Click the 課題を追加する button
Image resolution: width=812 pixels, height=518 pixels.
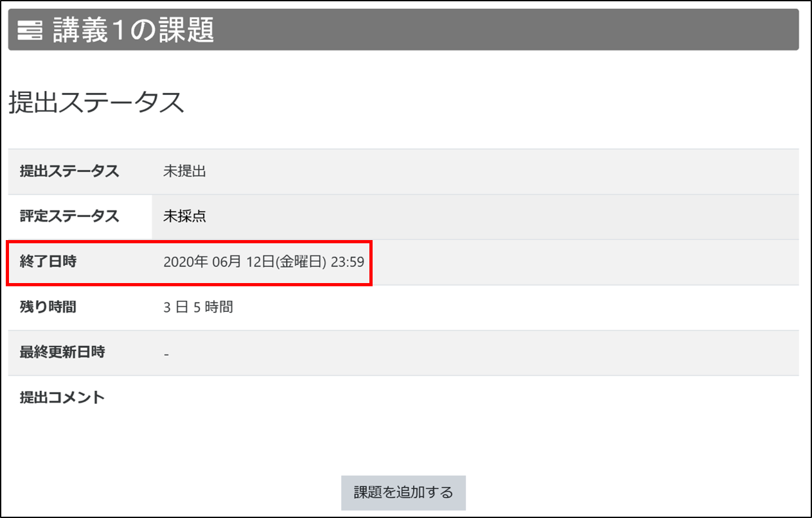click(403, 492)
